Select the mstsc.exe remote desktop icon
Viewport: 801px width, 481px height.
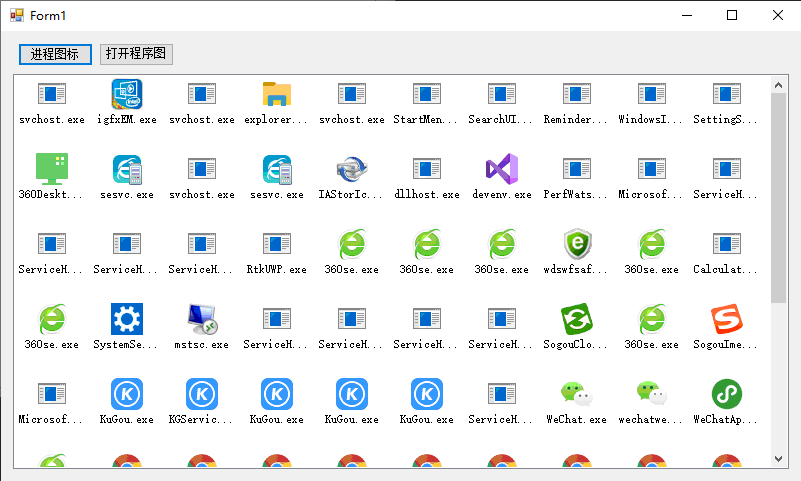coord(202,319)
